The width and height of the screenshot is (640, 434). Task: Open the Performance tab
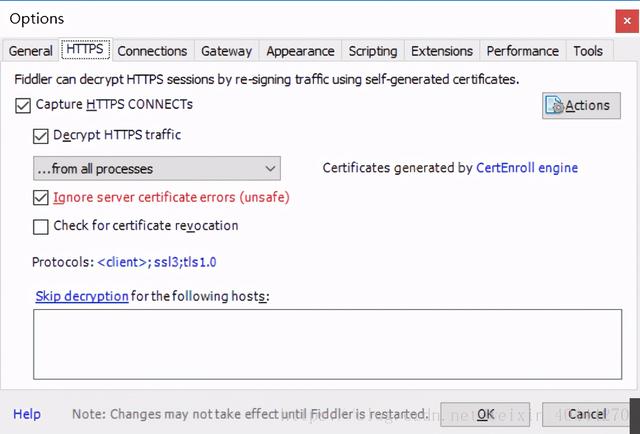pos(523,51)
